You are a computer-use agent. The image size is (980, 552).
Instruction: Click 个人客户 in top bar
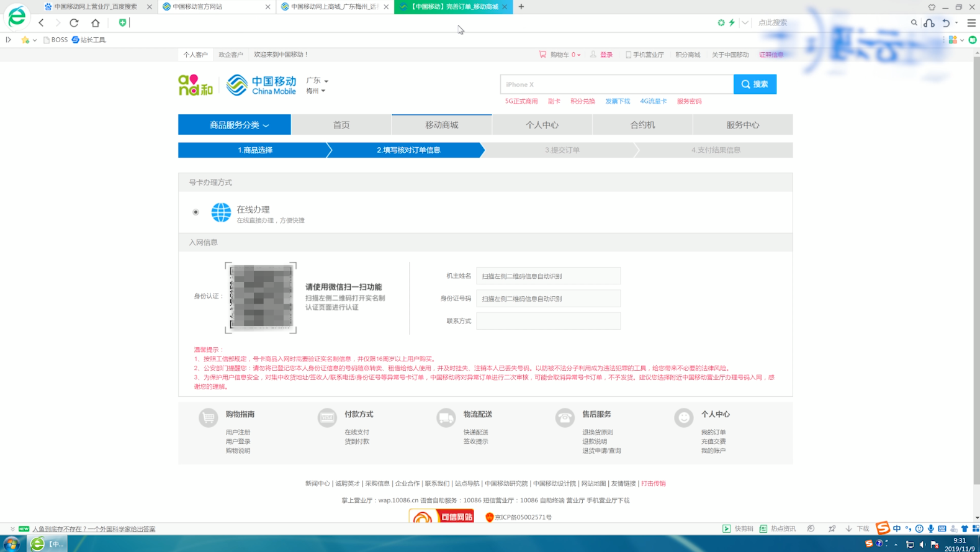point(196,55)
